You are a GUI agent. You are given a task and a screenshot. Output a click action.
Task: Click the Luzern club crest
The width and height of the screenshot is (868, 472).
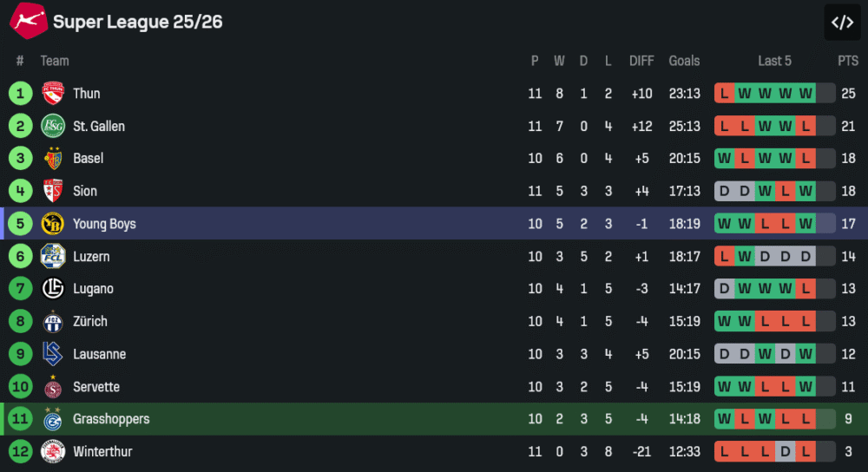pyautogui.click(x=53, y=256)
